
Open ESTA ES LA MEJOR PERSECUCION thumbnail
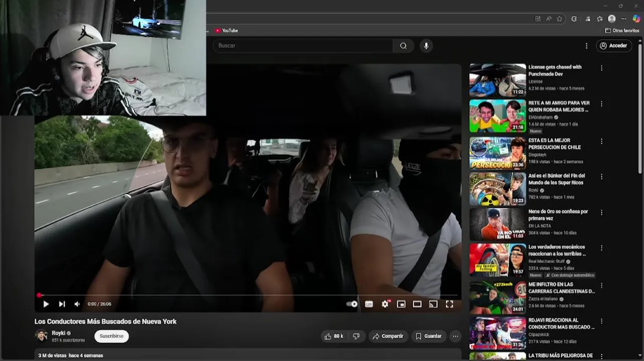[x=498, y=153]
